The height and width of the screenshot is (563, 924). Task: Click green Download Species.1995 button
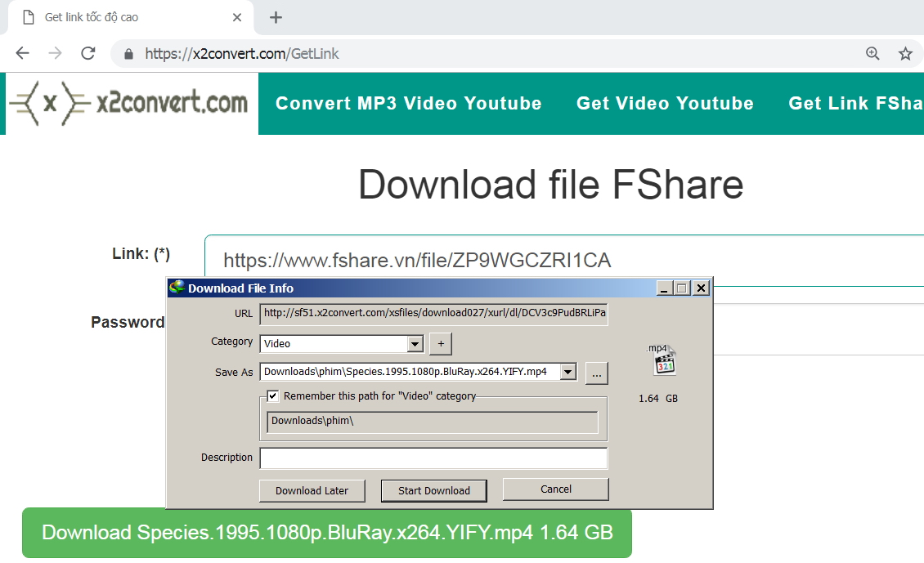tap(327, 533)
